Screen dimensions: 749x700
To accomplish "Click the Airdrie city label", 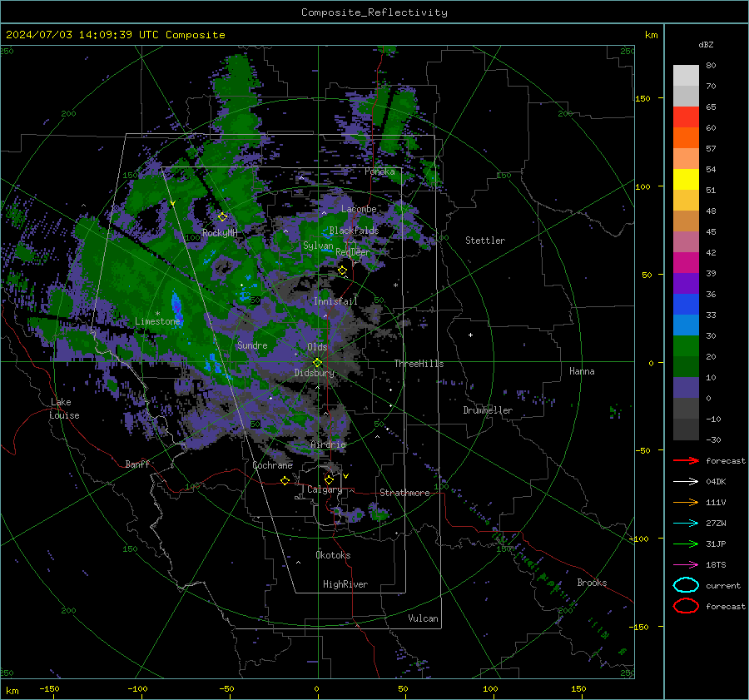I will [x=328, y=444].
